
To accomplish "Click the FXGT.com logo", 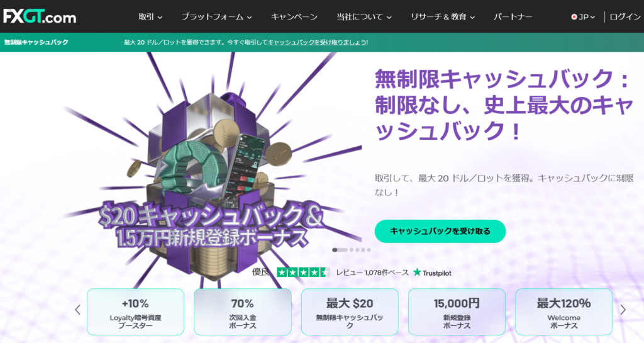I will [x=40, y=16].
